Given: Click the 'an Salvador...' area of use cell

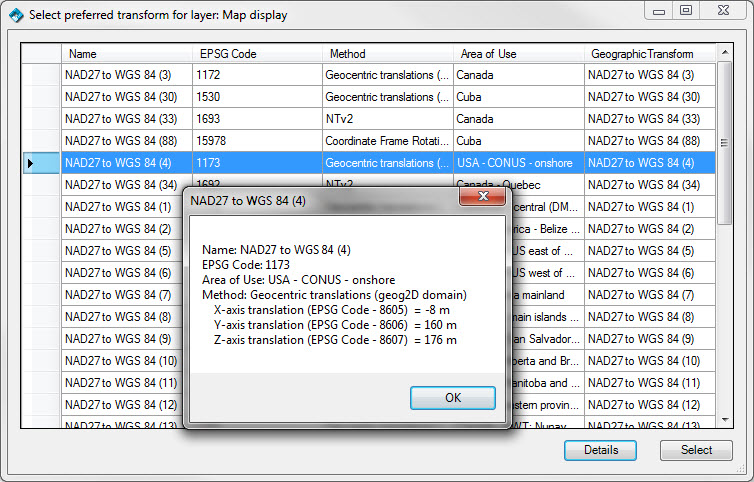Looking at the screenshot, I should pos(547,339).
